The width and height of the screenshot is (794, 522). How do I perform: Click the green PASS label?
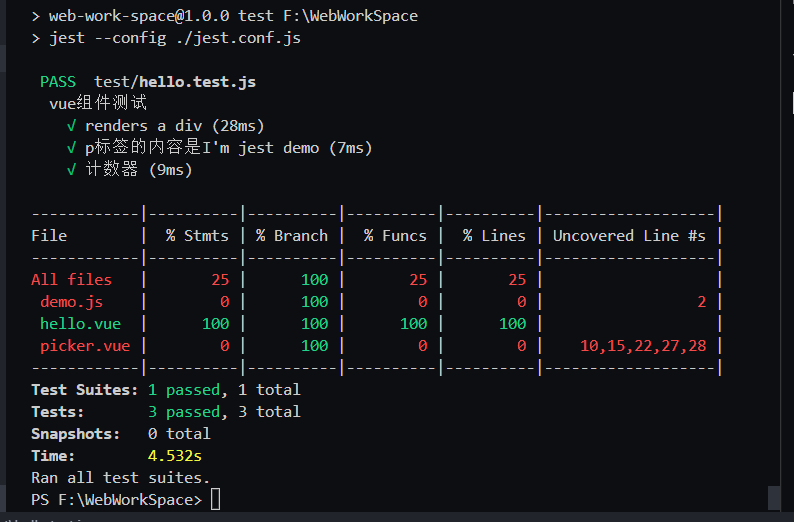tap(58, 82)
